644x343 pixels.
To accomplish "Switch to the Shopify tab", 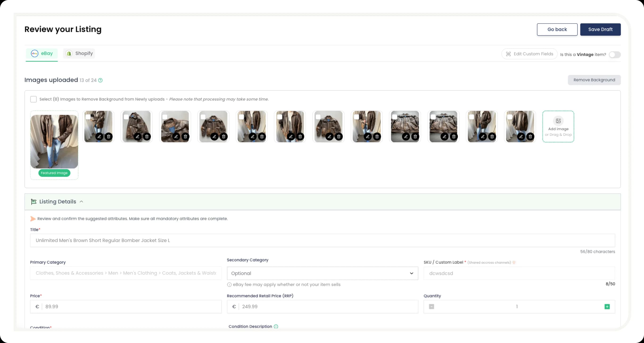I will 79,54.
